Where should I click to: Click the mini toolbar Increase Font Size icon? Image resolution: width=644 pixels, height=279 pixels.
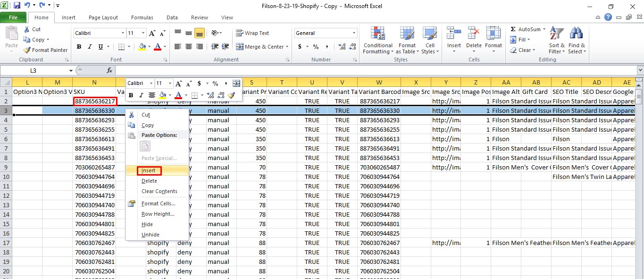[x=180, y=83]
